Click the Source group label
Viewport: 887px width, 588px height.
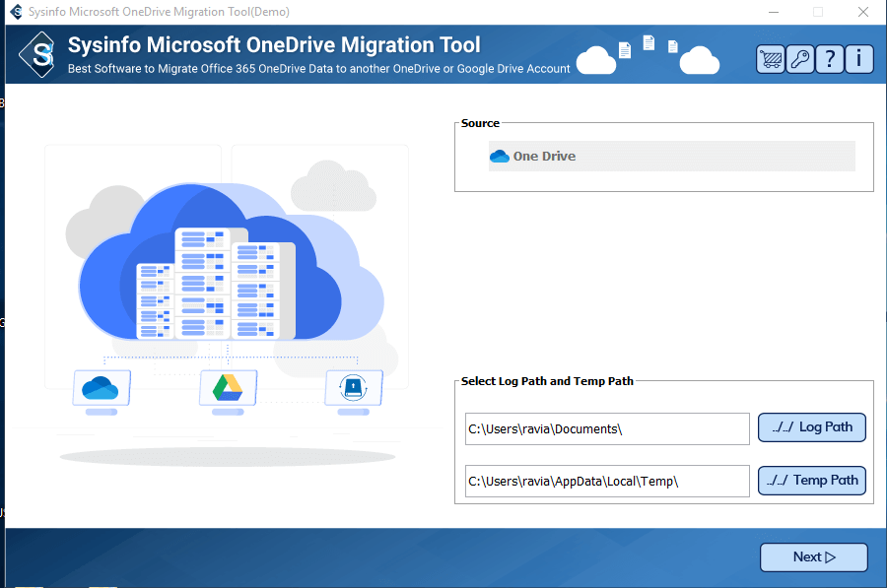click(x=480, y=123)
